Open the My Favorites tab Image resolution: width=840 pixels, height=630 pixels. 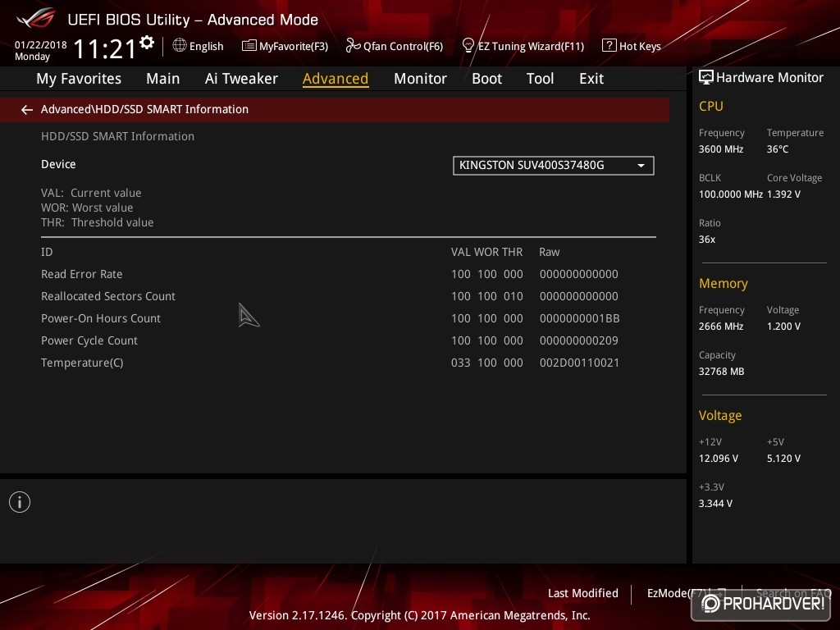79,79
